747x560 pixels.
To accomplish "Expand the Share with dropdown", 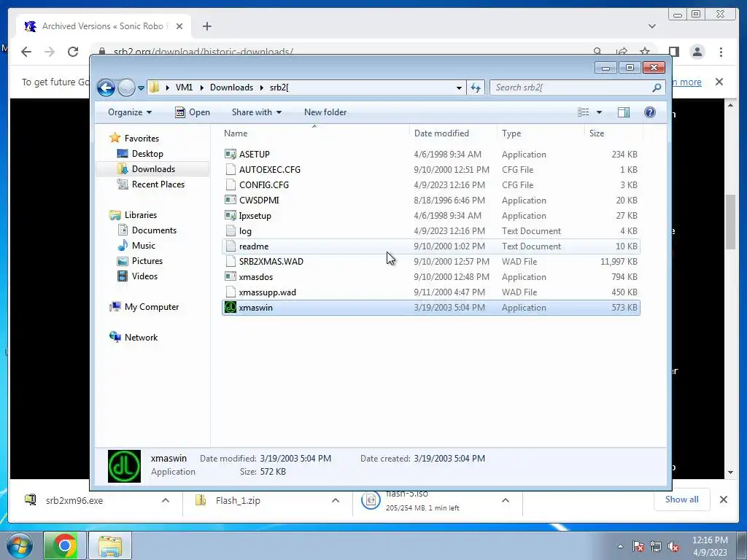I will pos(256,112).
